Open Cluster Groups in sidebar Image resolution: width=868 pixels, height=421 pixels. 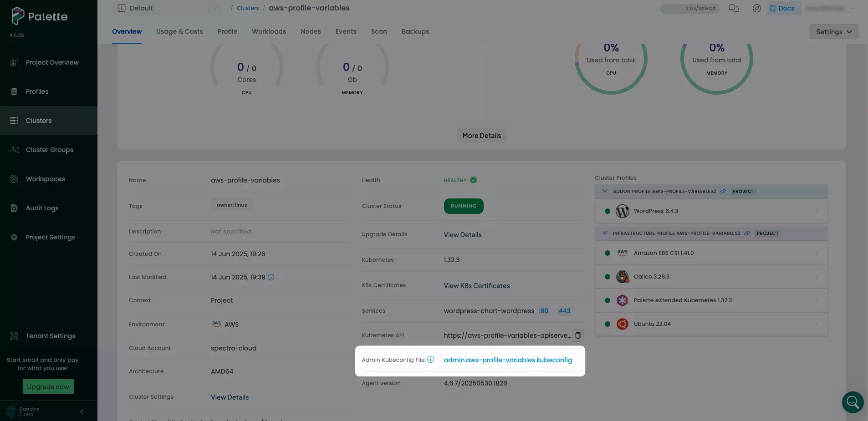coord(49,150)
